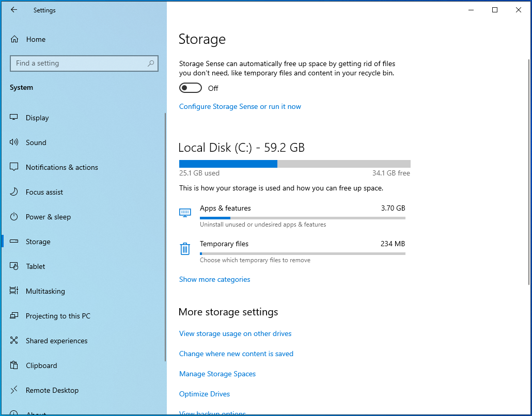532x416 pixels.
Task: Click the Local Disk usage bar
Action: click(294, 164)
